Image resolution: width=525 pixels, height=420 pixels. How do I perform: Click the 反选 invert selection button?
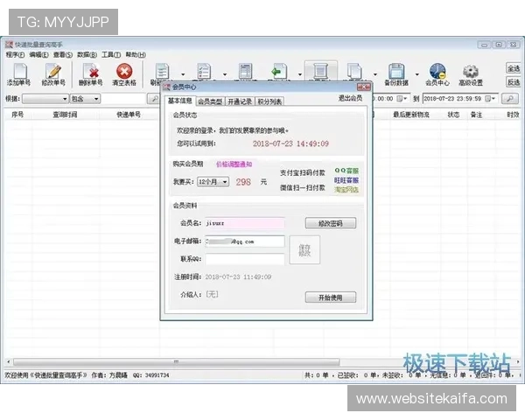click(514, 82)
